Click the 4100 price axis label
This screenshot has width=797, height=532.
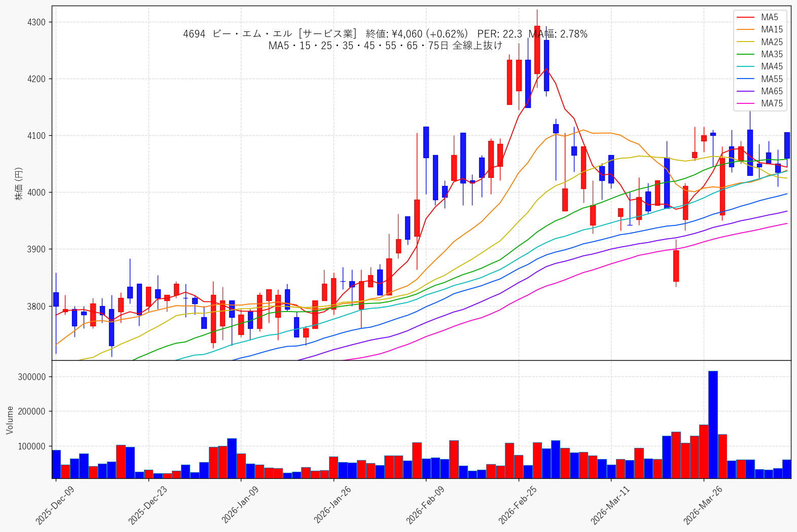click(x=37, y=136)
